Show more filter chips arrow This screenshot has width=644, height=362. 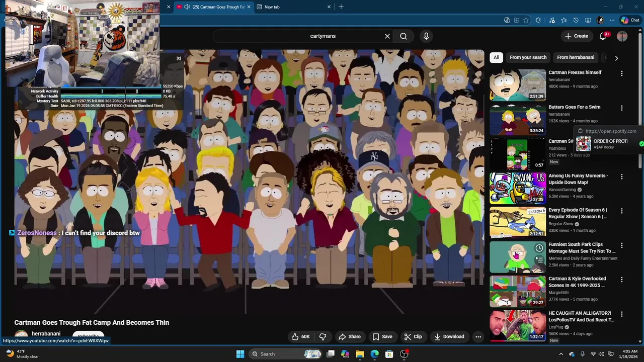tap(616, 58)
